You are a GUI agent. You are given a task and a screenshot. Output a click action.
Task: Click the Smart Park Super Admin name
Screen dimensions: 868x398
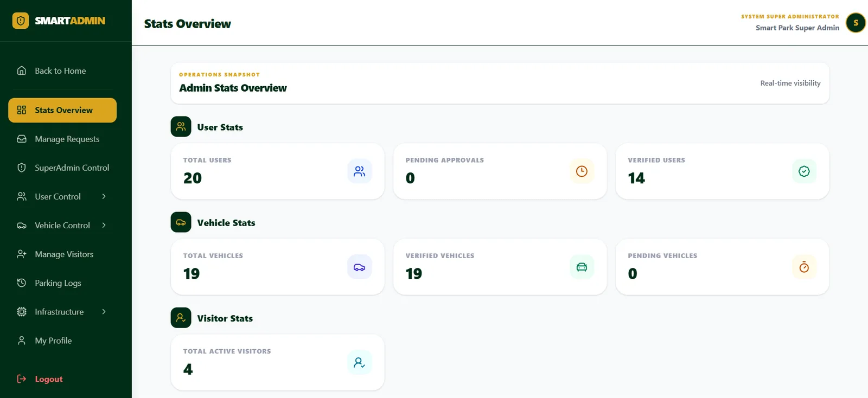click(797, 28)
